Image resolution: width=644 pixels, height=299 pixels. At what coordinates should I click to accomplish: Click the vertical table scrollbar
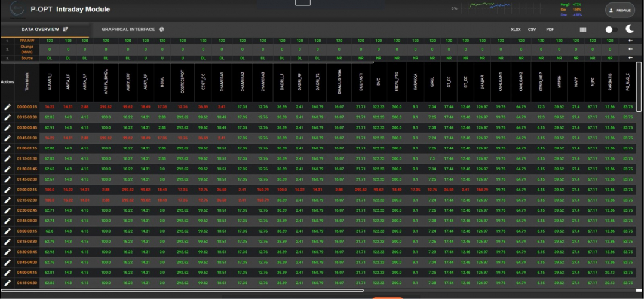639,86
